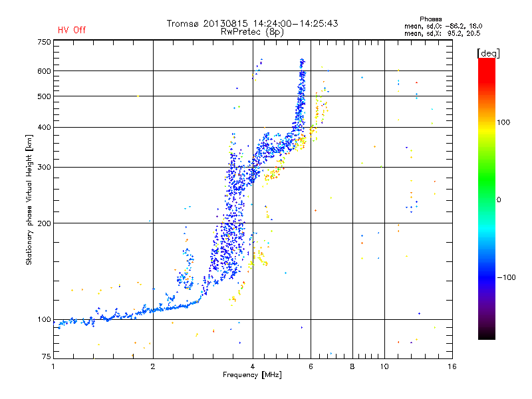532x399 pixels.
Task: Click the y-axis '500' tick label
Action: click(44, 96)
